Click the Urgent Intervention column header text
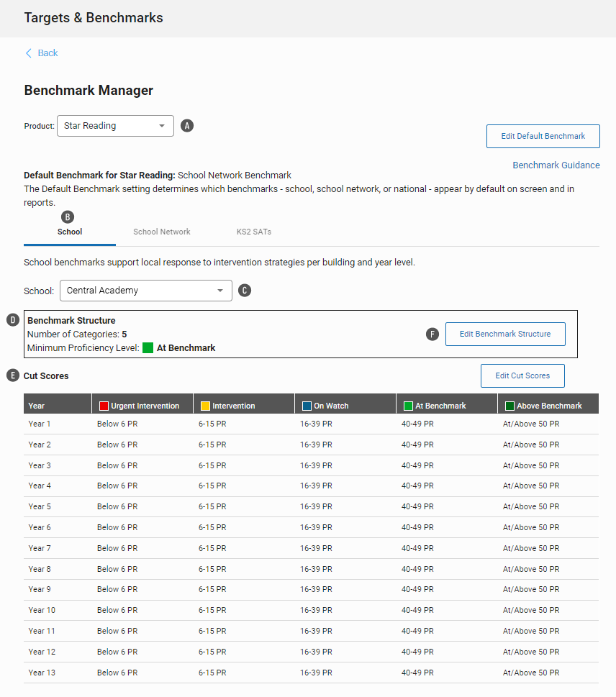Image resolution: width=616 pixels, height=697 pixels. click(145, 406)
